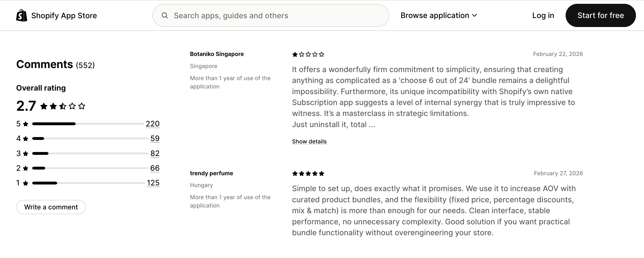Collapse the Browse application chevron menu
This screenshot has width=644, height=258.
pos(474,15)
